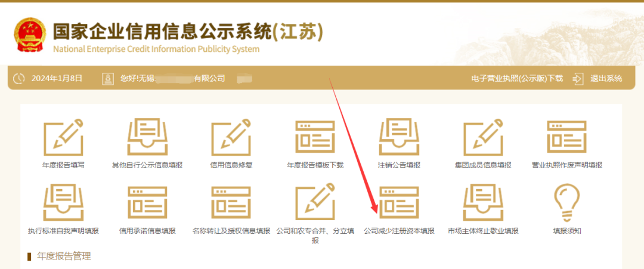Click the 您好!无锡 company name greeting
The image size is (644, 269).
point(172,79)
